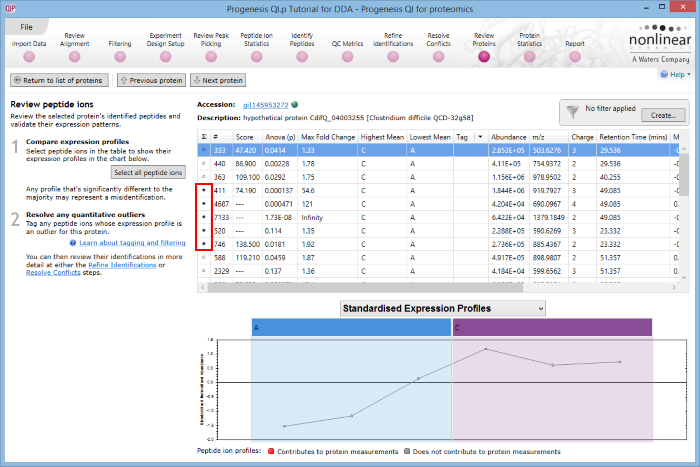This screenshot has height=467, width=700.
Task: Toggle contribution dot for peptide ion 588
Action: click(204, 257)
